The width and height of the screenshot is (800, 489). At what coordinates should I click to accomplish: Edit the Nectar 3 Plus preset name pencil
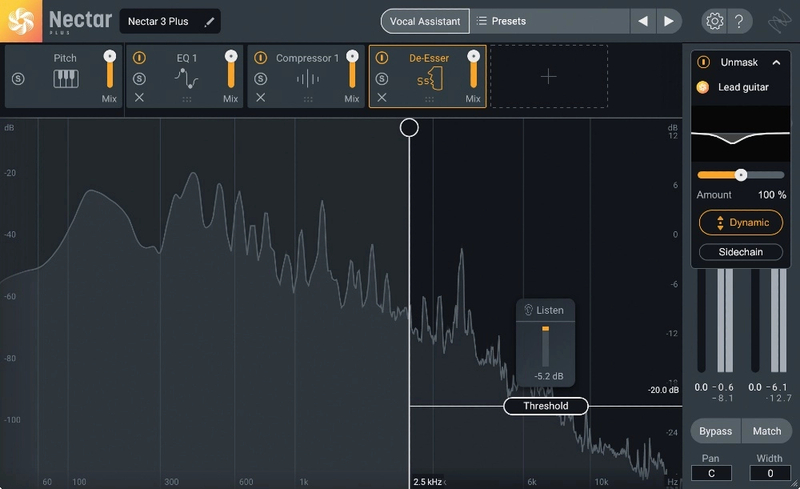coord(209,22)
